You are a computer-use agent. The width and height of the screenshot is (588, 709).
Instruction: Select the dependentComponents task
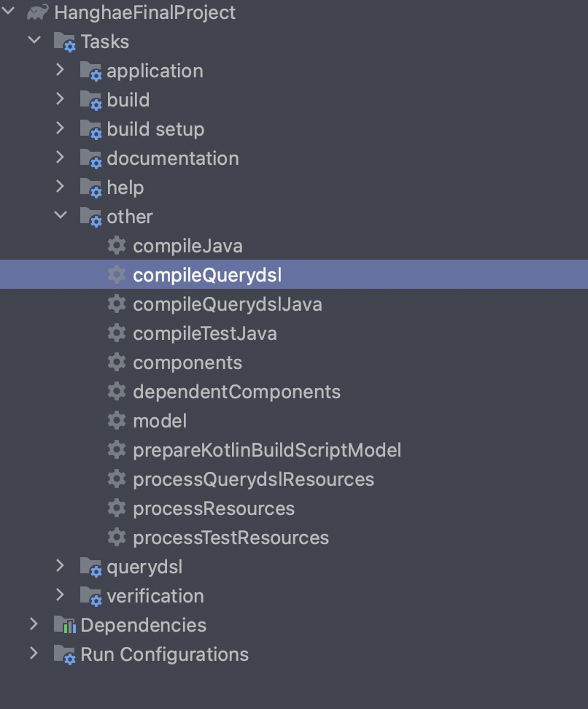[x=236, y=392]
